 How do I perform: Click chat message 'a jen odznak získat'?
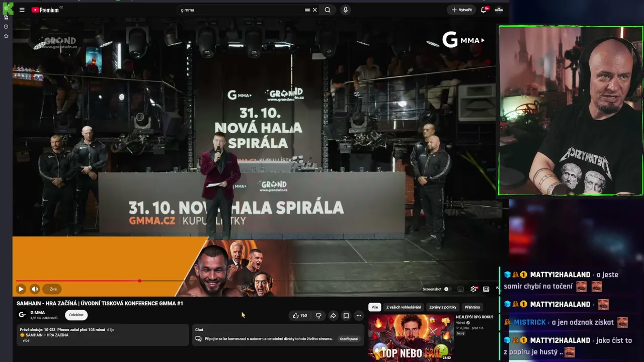(583, 322)
